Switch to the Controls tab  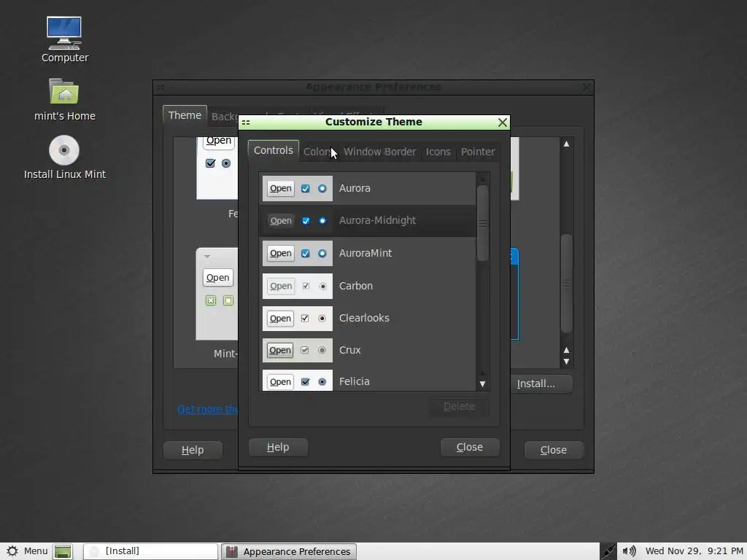pos(273,150)
